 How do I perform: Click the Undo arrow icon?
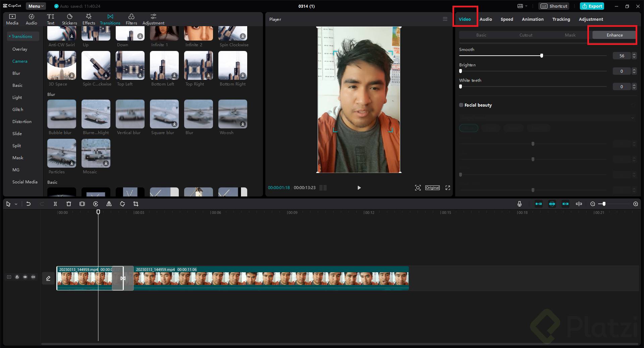pos(29,204)
